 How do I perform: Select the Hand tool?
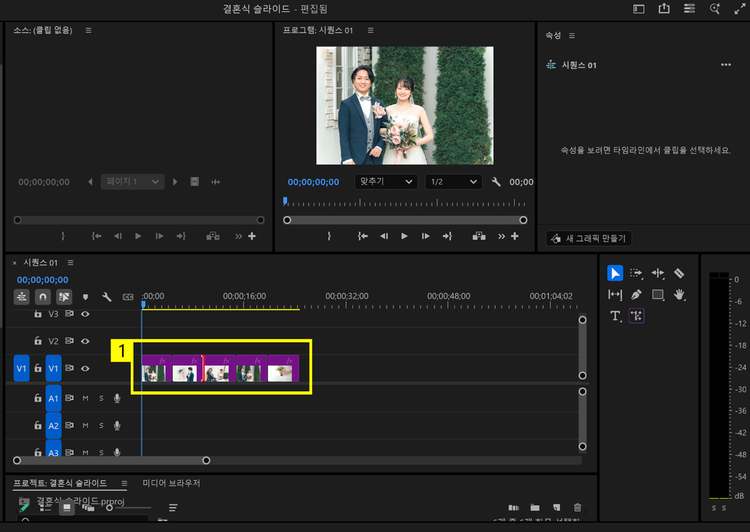679,295
